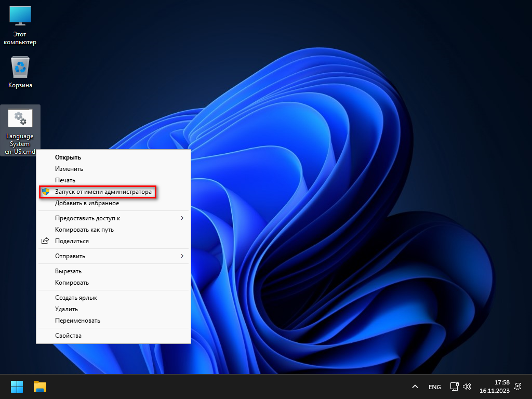Open File Explorer from the taskbar
The image size is (532, 399).
pos(40,387)
